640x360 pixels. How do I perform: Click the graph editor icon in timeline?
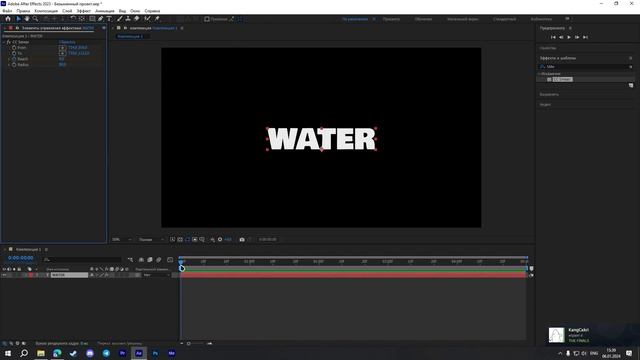170,260
